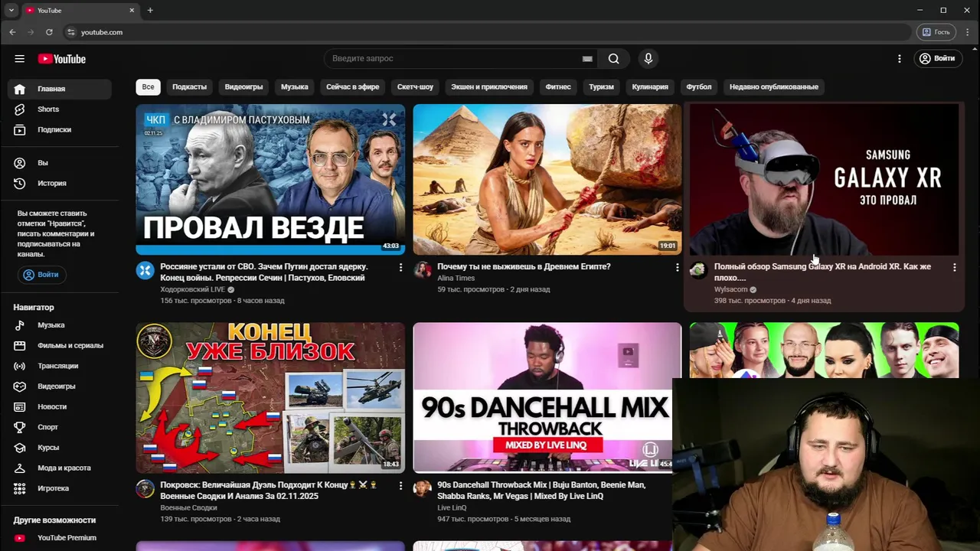Open the Ancient Egypt video thumbnail

coord(547,179)
